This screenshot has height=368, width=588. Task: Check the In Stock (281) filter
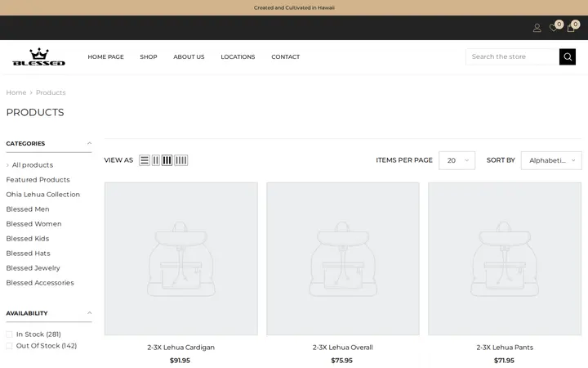pos(9,334)
